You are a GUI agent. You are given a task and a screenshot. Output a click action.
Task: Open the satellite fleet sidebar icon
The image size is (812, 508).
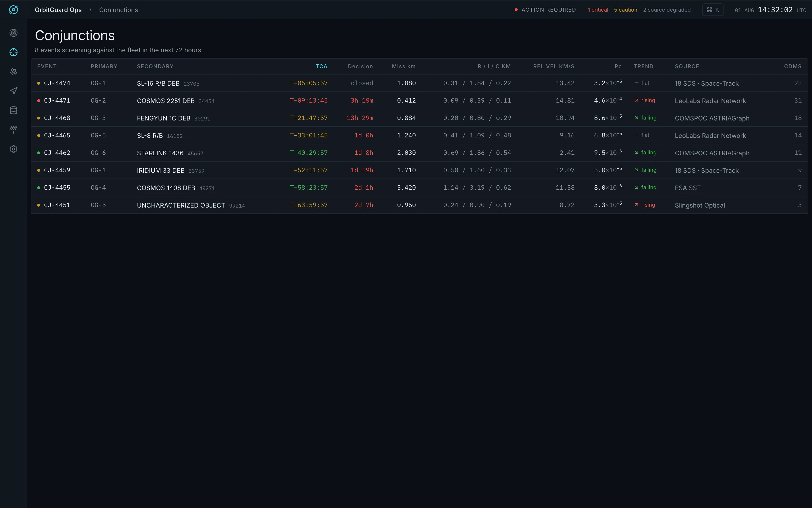(x=14, y=72)
